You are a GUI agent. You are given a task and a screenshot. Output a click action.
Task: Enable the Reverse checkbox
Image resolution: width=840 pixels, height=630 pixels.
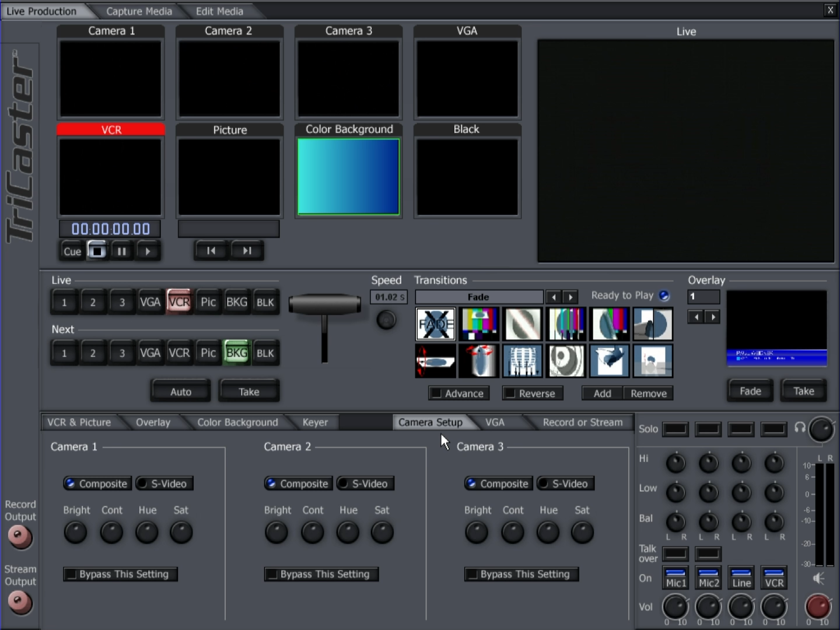pyautogui.click(x=532, y=394)
